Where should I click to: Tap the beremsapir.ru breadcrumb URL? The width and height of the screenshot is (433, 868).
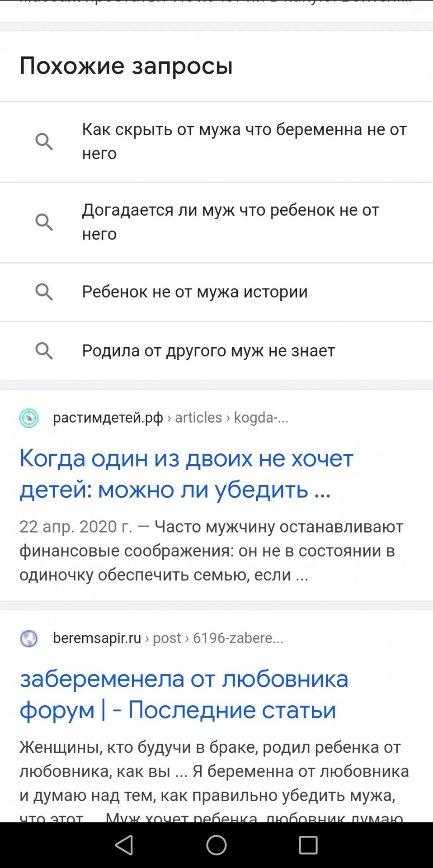[168, 638]
